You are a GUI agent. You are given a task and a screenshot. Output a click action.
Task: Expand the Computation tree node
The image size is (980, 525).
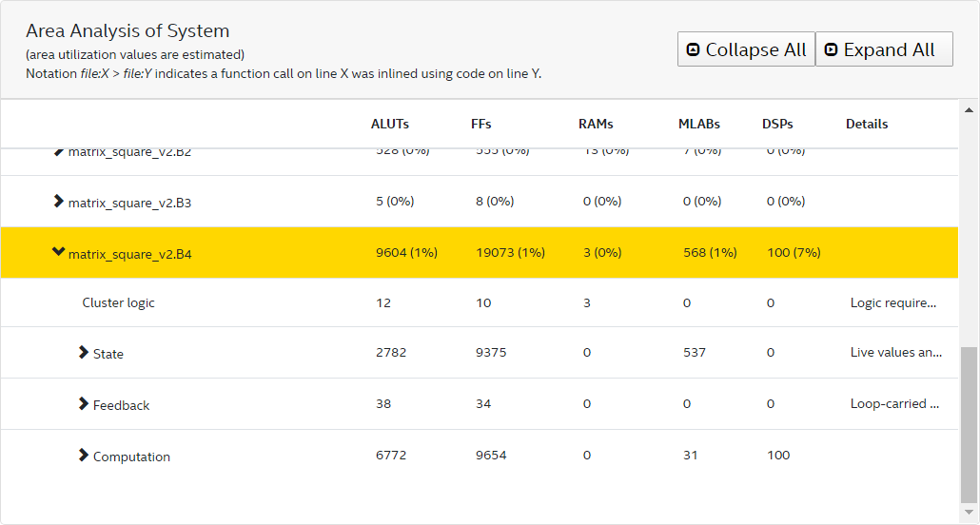pos(84,456)
